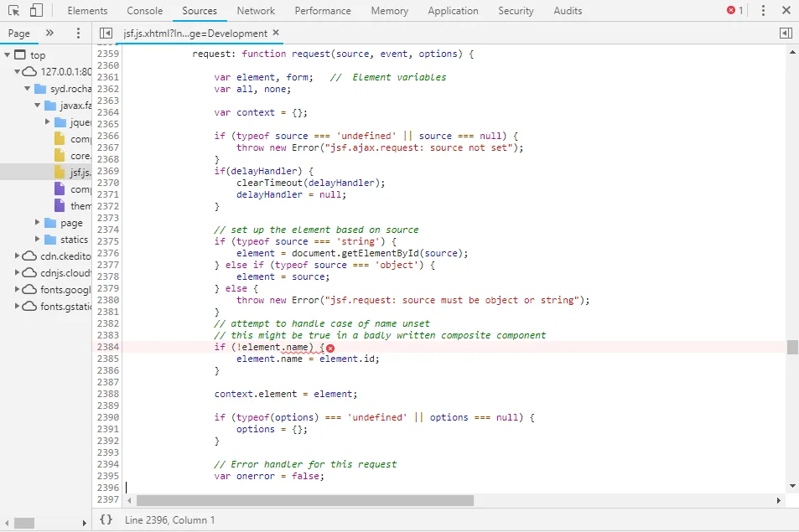Expand the page folder in the tree
This screenshot has width=799, height=532.
pos(38,223)
